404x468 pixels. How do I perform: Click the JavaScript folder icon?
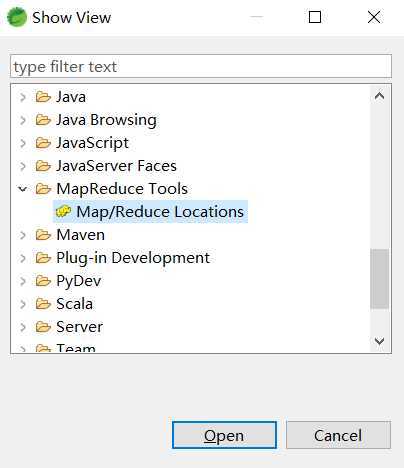(43, 143)
